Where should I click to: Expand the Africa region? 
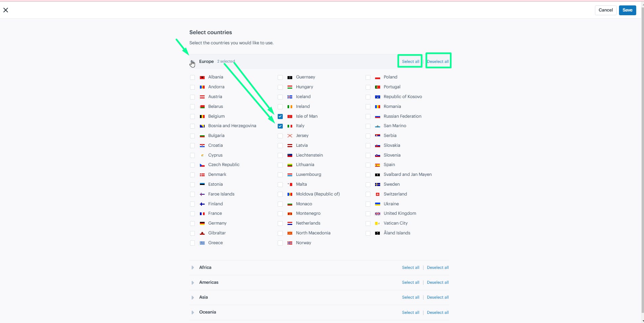point(192,268)
